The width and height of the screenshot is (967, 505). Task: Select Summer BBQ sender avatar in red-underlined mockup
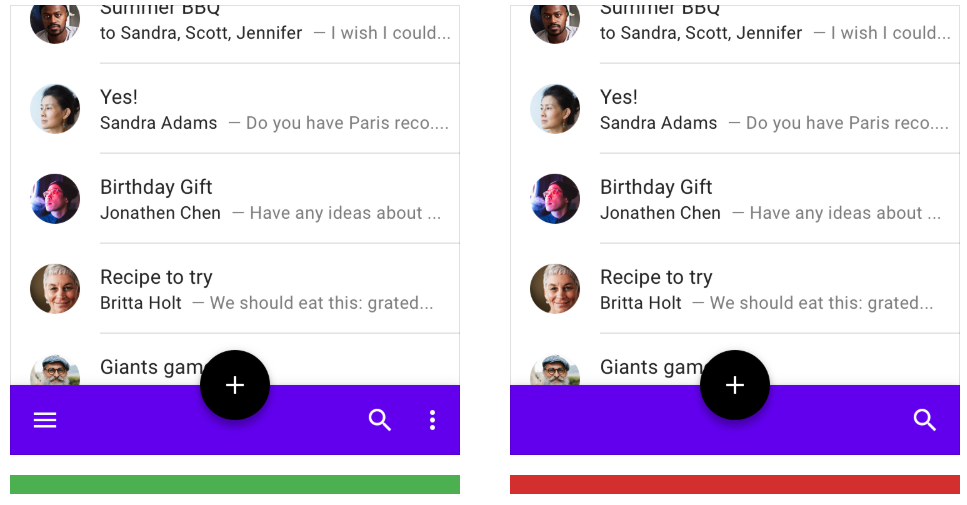click(555, 21)
